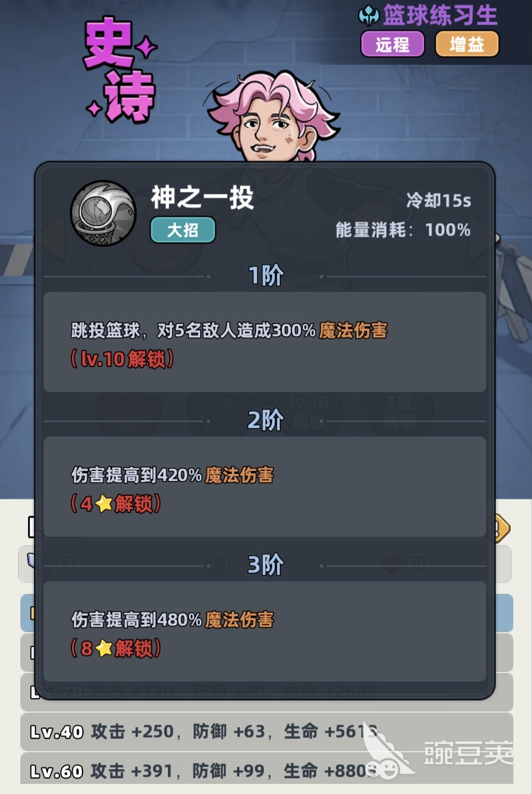Tap the pink-haired character portrait
This screenshot has width=532, height=794.
[x=272, y=117]
